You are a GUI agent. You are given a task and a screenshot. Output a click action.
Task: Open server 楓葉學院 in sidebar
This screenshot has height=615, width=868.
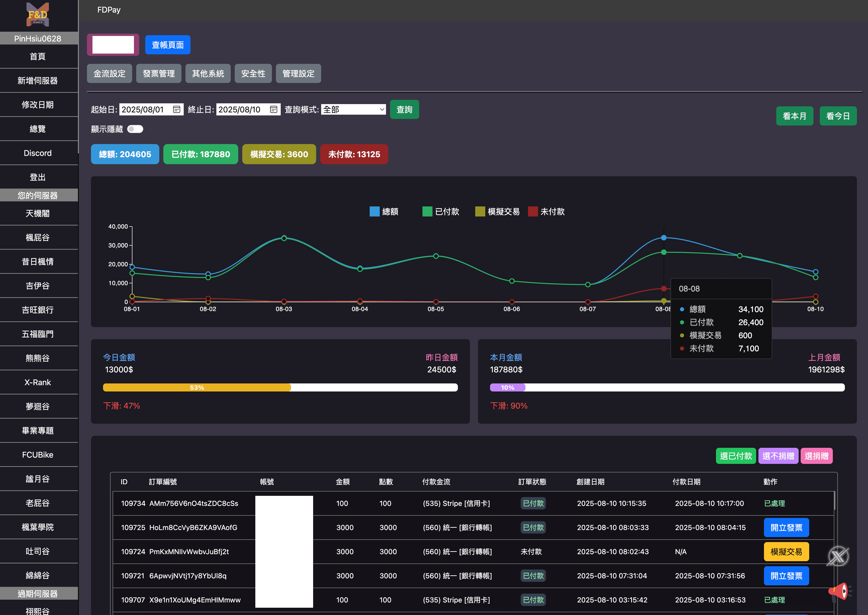click(x=37, y=527)
